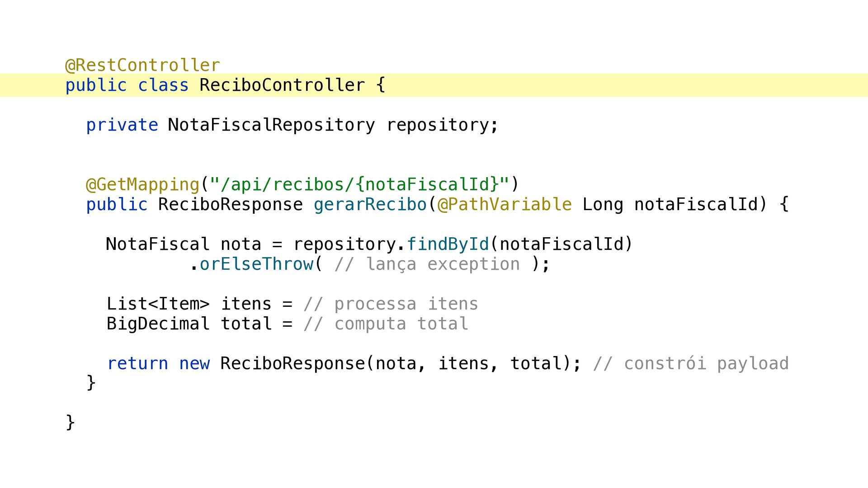Click the return keyword
The image size is (868, 488).
[x=137, y=364]
